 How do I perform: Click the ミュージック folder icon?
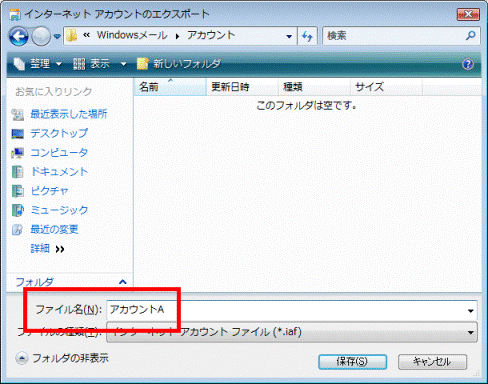coord(18,210)
